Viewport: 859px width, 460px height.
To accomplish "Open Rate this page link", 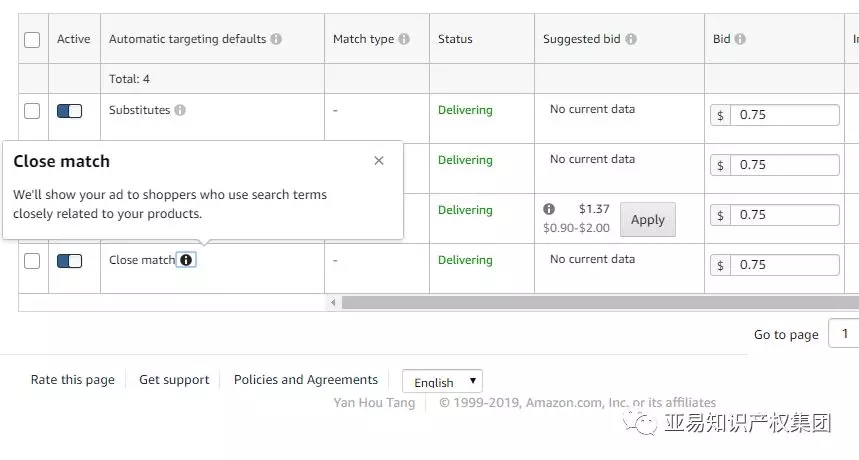I will (x=72, y=380).
